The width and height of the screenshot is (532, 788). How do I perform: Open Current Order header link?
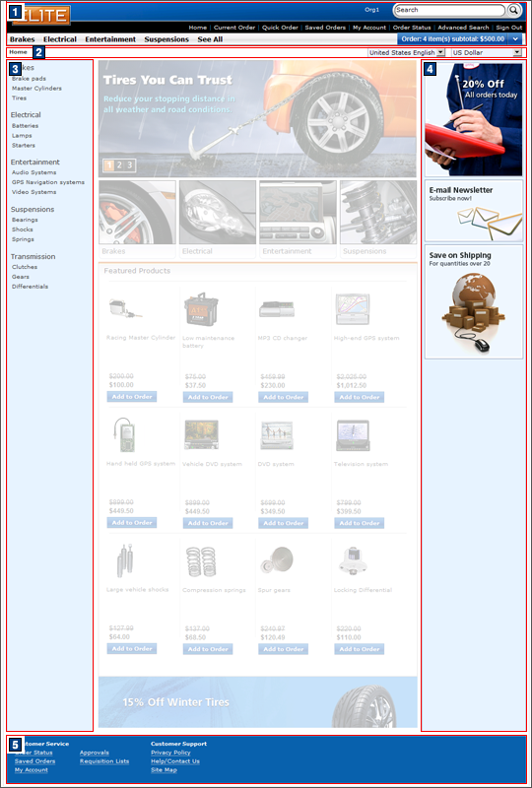pyautogui.click(x=234, y=28)
